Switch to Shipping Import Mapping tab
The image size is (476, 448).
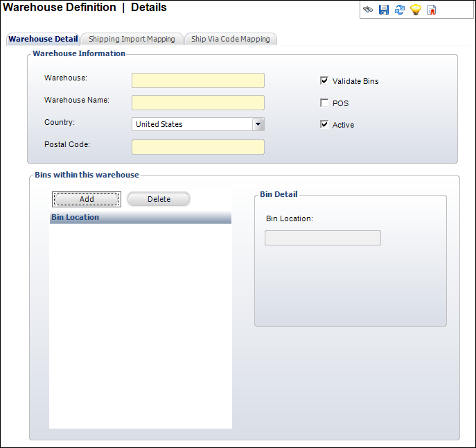[x=132, y=40]
